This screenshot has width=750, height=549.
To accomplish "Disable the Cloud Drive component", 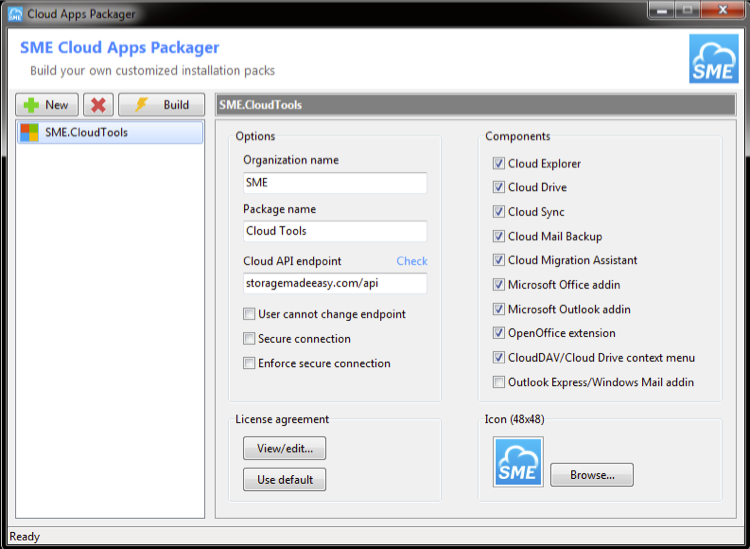I will pyautogui.click(x=499, y=188).
